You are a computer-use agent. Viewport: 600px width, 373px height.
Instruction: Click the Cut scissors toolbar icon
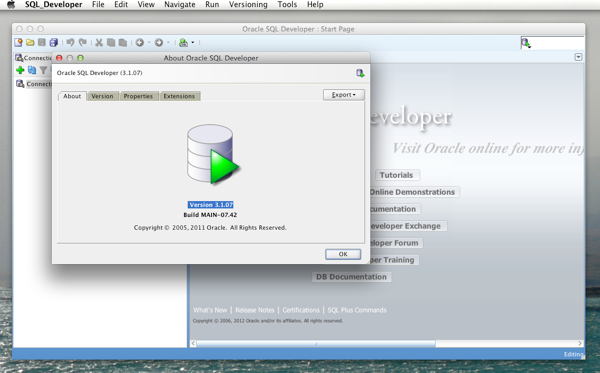[99, 42]
